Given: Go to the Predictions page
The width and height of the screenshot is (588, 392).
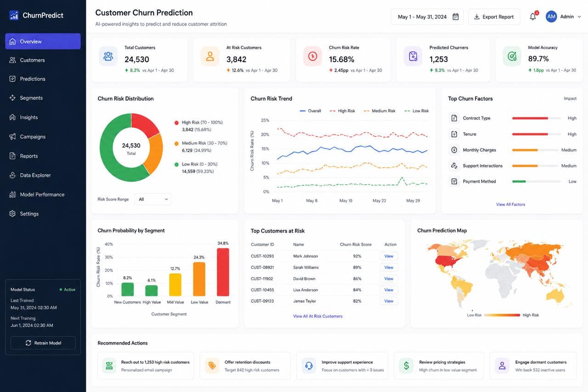Looking at the screenshot, I should pos(43,79).
